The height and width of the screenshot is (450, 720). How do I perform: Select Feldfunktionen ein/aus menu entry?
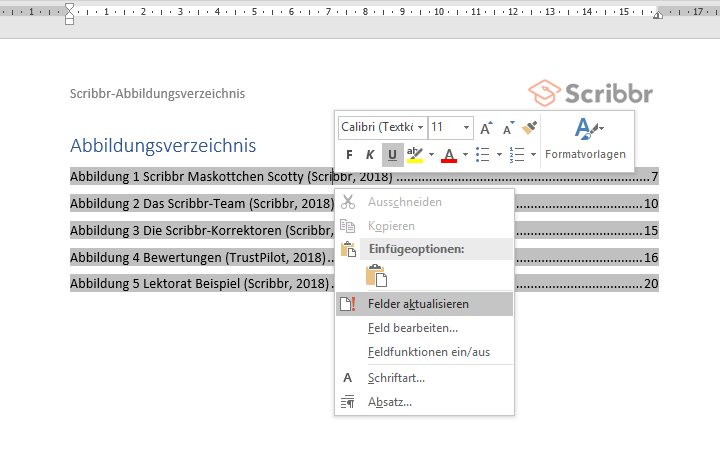point(424,352)
